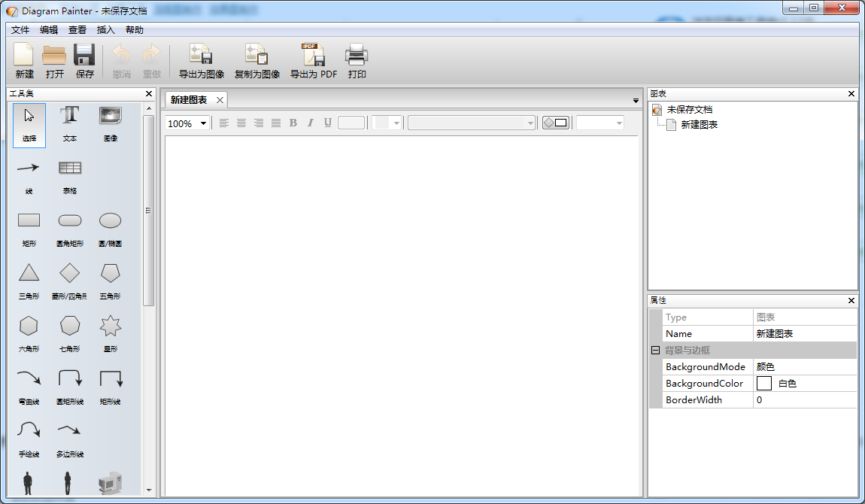Screen dimensions: 865x504
Task: Pick the 圆/椭圆 ellipse shape
Action: tap(111, 230)
